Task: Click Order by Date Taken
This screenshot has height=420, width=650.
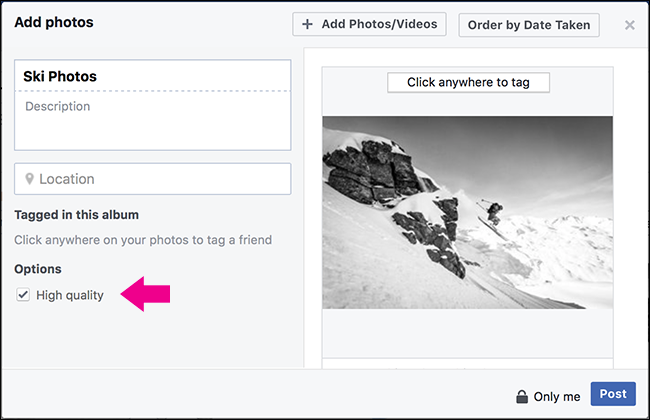Action: click(x=528, y=25)
